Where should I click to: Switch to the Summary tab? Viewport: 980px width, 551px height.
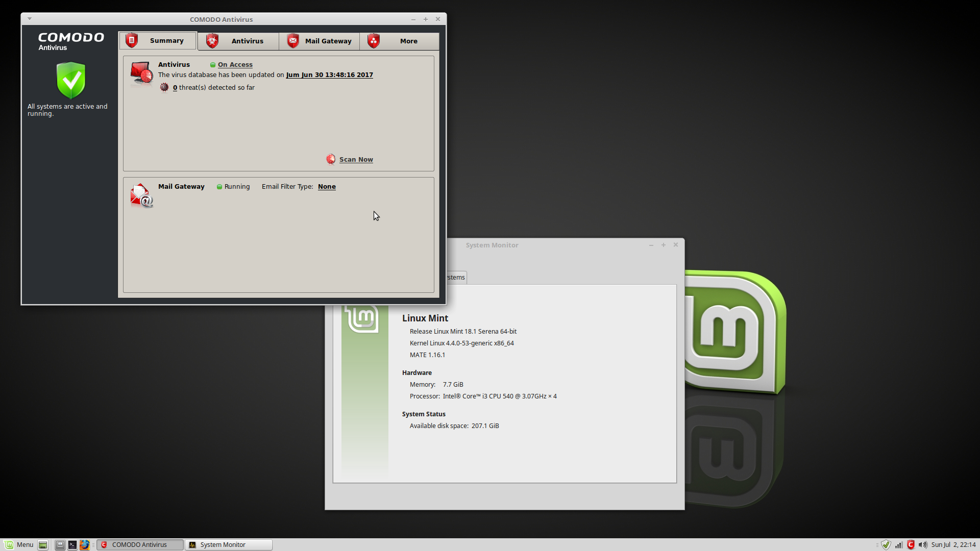point(157,41)
